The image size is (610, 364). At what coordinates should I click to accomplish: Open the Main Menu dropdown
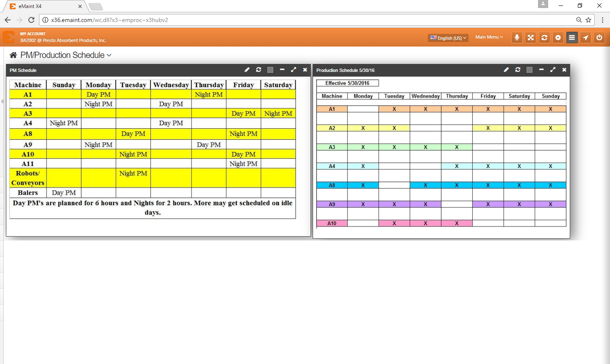pyautogui.click(x=489, y=37)
